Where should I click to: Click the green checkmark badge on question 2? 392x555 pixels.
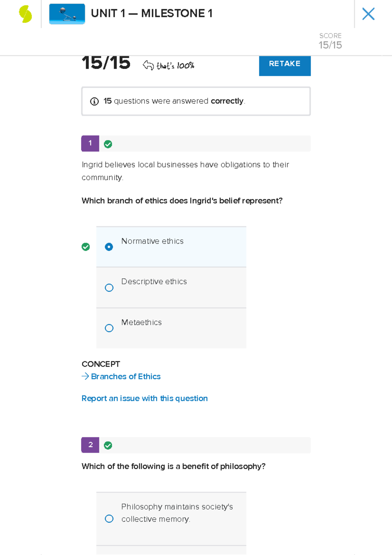[108, 445]
